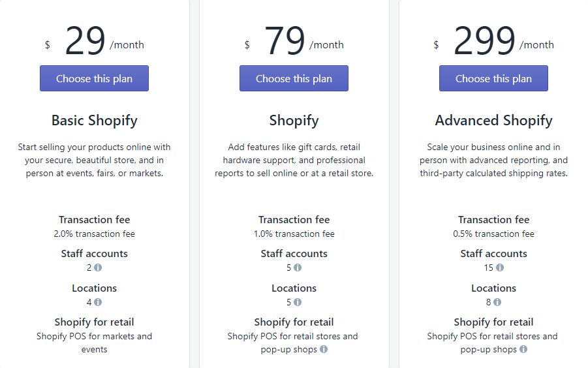Click the middle Shopify plan heading

pyautogui.click(x=294, y=121)
